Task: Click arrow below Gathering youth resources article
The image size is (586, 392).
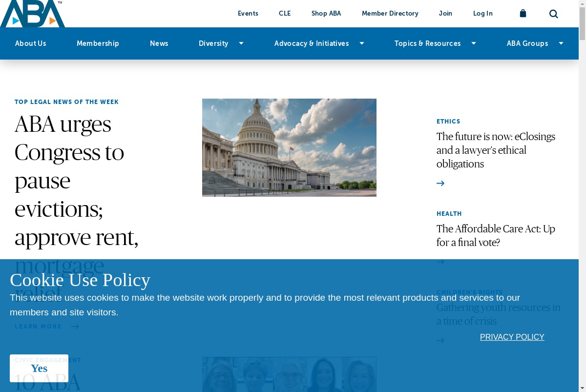Action: (440, 340)
